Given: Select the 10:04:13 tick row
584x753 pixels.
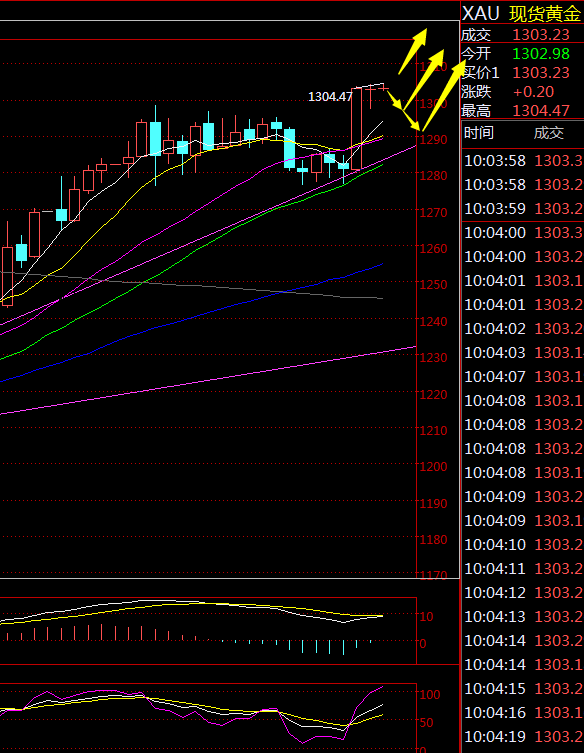Looking at the screenshot, I should click(523, 617).
